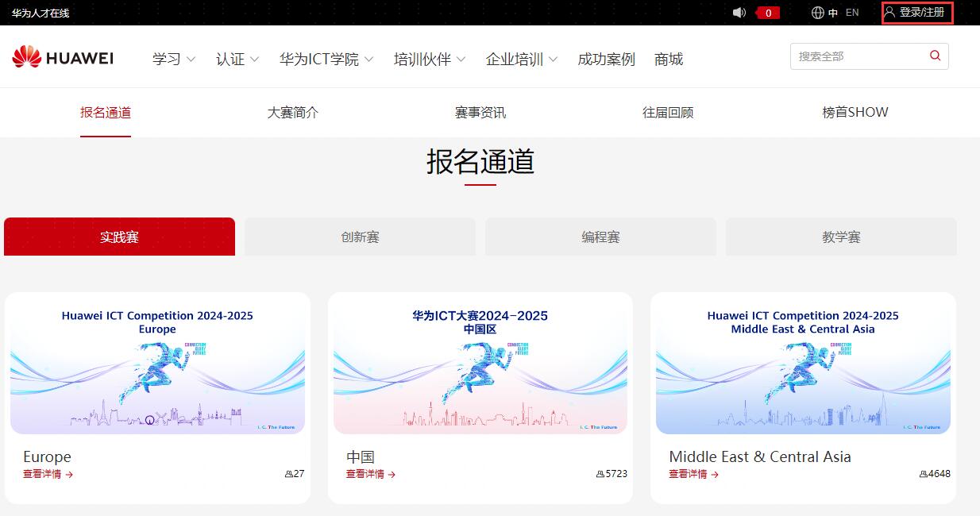Viewport: 980px width, 516px height.
Task: Open the Middle East & Central Asia banner
Action: tap(803, 366)
